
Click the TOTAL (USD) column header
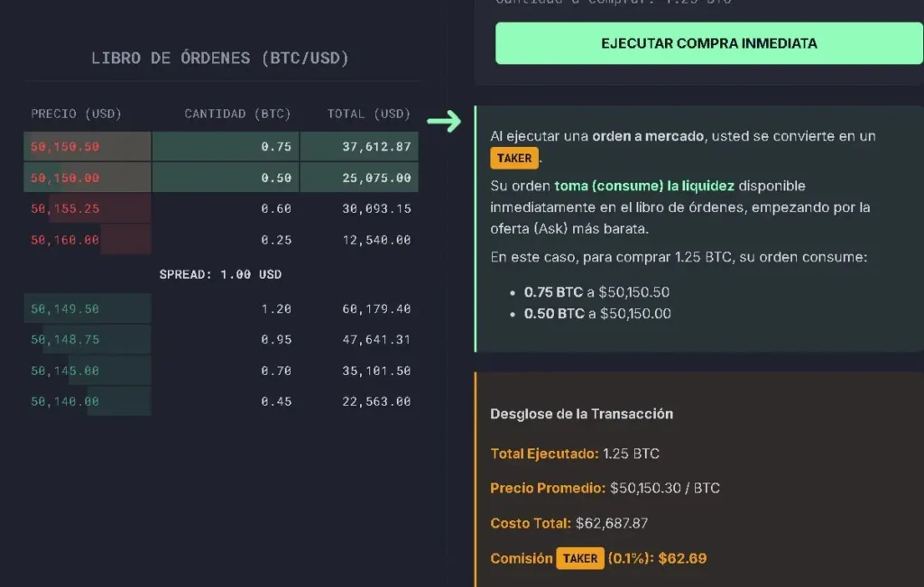coord(368,114)
